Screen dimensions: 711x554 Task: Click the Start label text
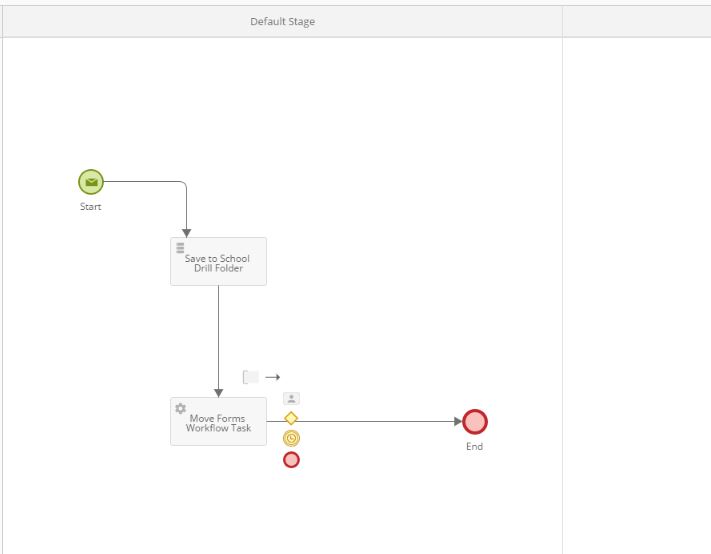click(x=91, y=207)
